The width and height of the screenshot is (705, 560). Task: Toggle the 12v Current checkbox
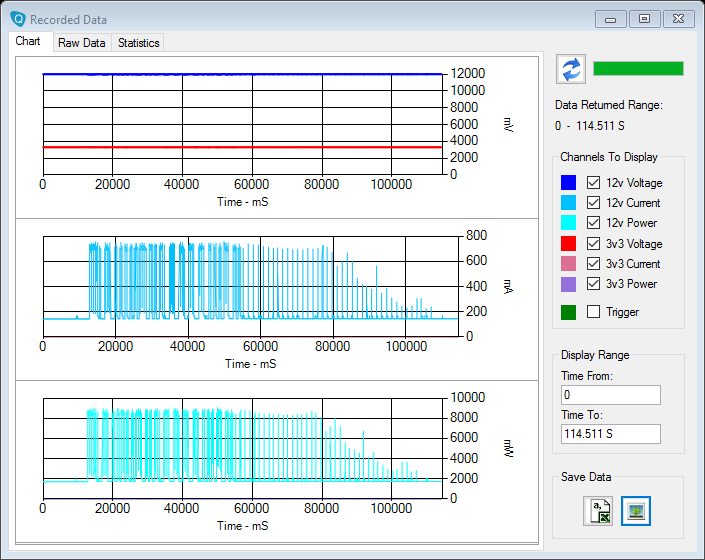click(x=593, y=203)
